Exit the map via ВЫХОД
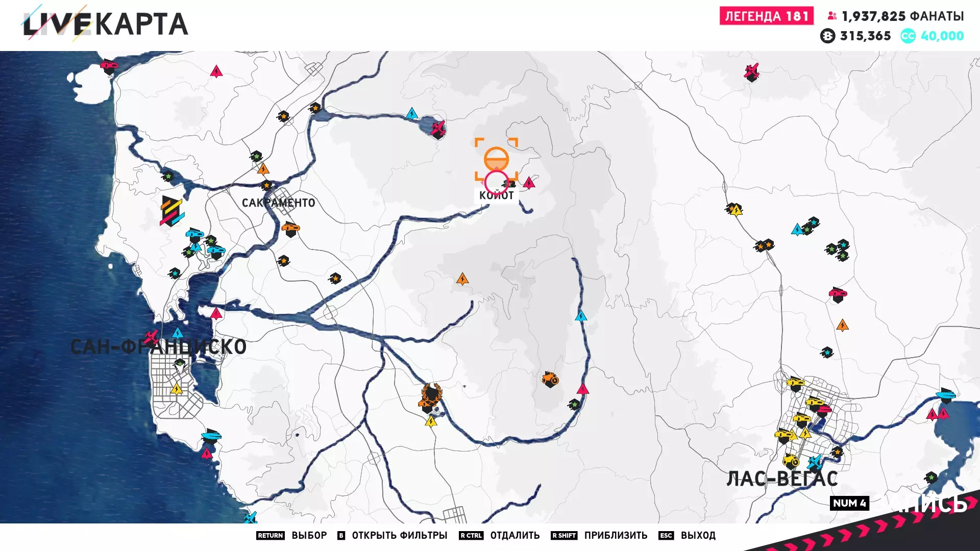The image size is (980, 551). (698, 535)
